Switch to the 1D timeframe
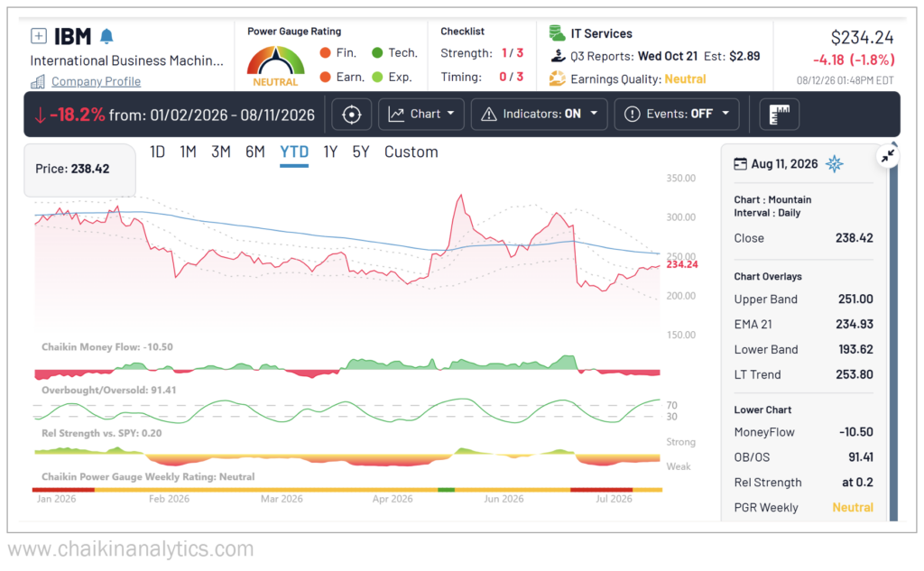 pos(157,152)
